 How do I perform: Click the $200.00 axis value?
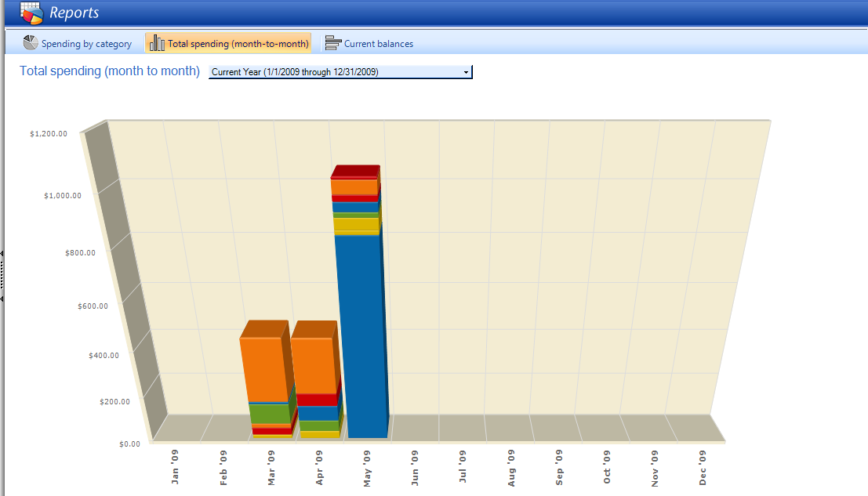click(115, 402)
